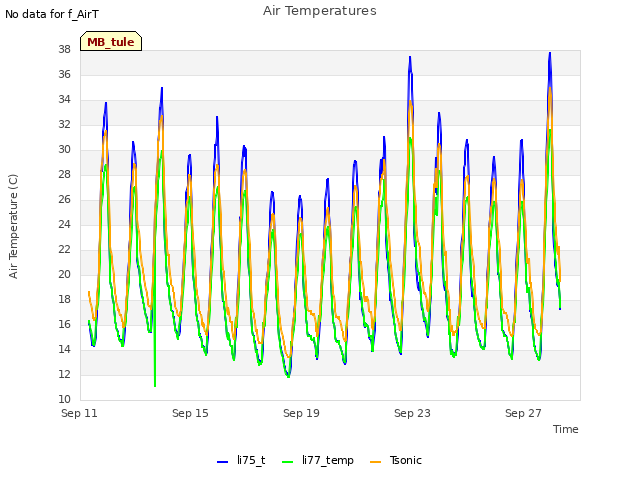Click the 18 y-axis tick label
The width and height of the screenshot is (640, 480).
[x=64, y=299]
